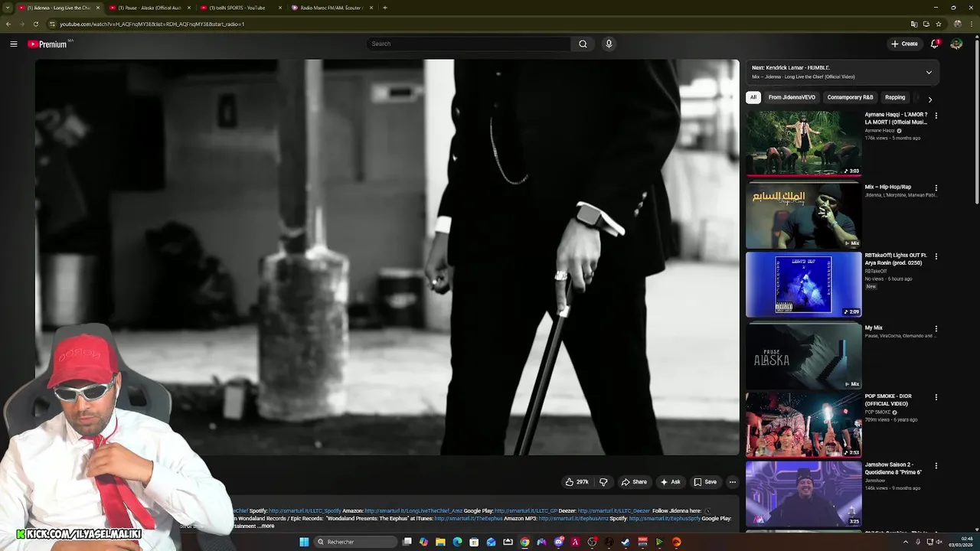Open the POP SMOKE DIOR thumbnail

(x=803, y=425)
